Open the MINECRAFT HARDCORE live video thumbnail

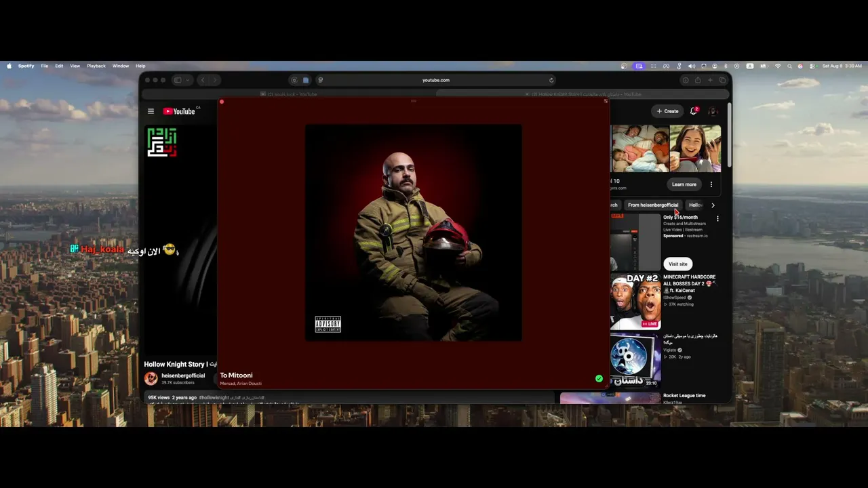click(635, 302)
